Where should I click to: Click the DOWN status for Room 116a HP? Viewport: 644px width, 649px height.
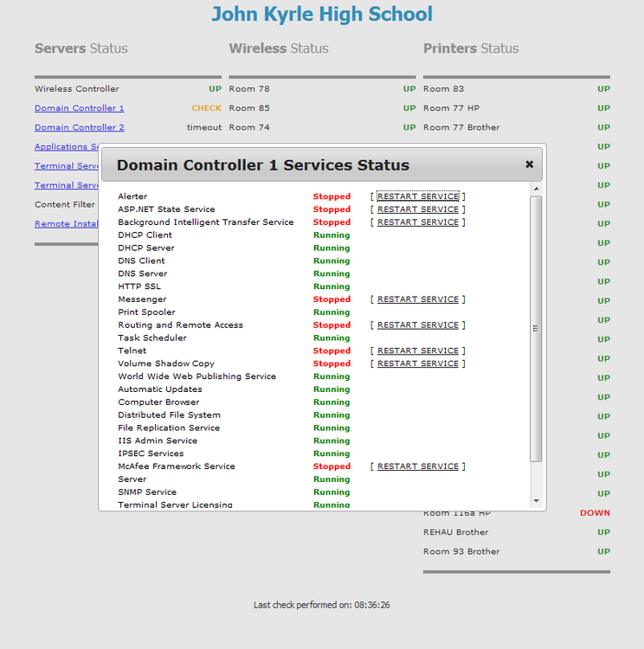pos(595,512)
